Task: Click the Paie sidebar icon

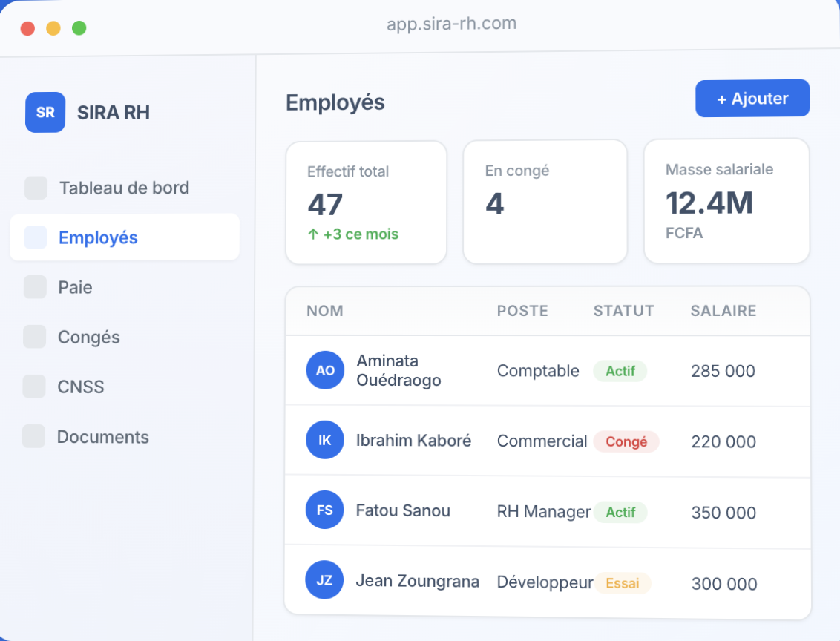Action: [x=35, y=287]
